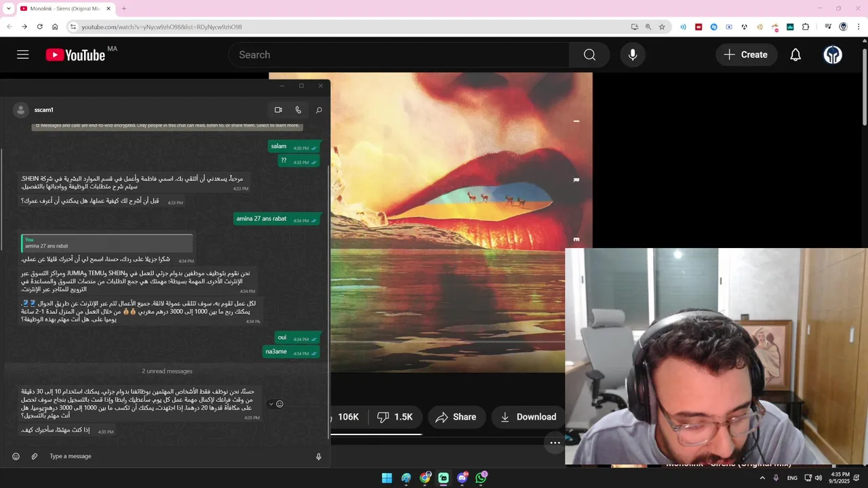This screenshot has height=488, width=868.
Task: Dislike the video (1.5K)
Action: 395,417
